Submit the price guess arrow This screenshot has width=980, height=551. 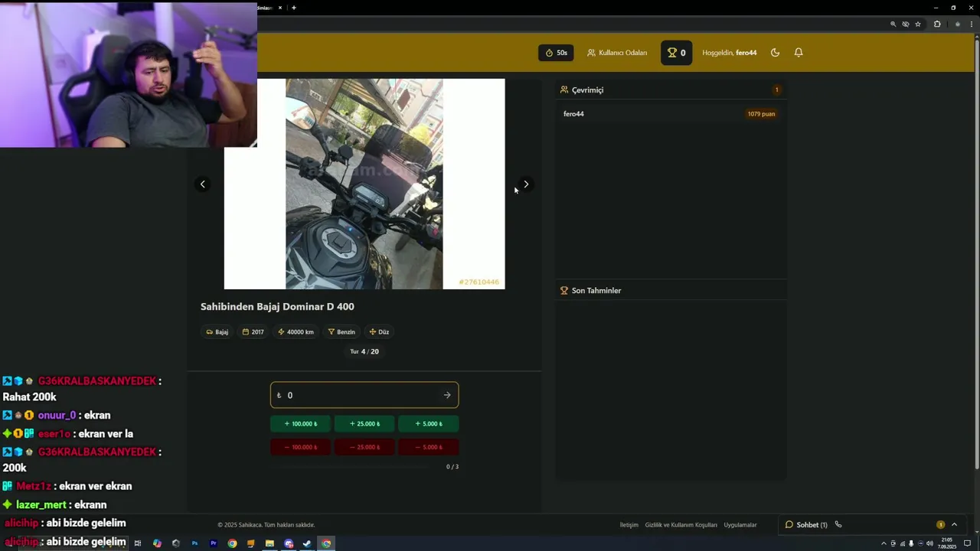[447, 395]
